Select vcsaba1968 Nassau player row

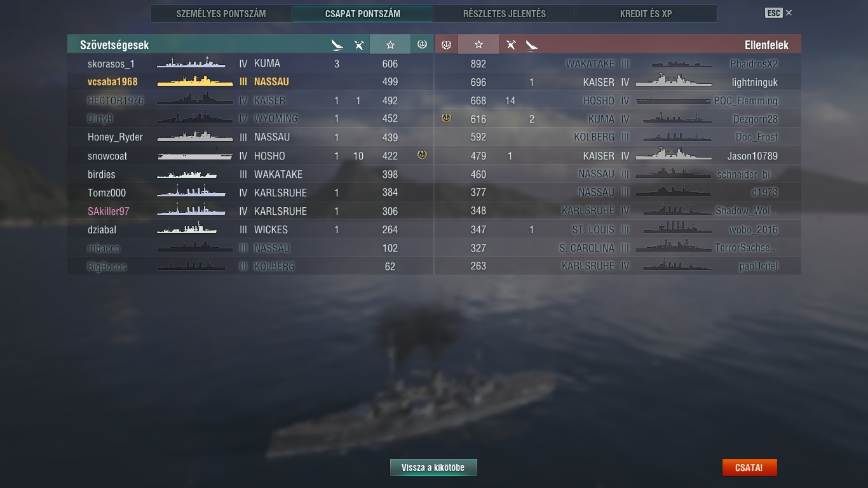tap(250, 82)
